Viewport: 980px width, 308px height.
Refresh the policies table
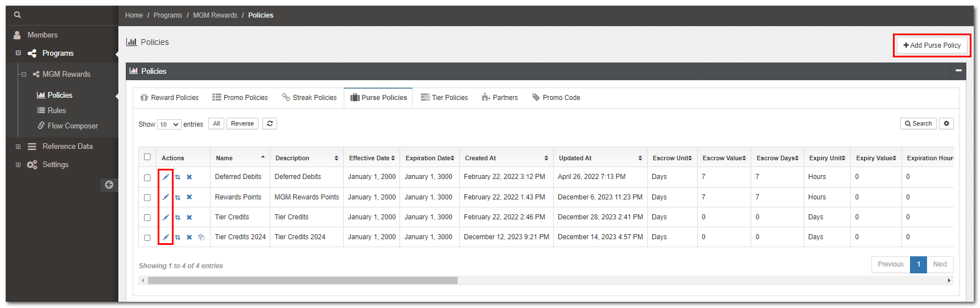pyautogui.click(x=270, y=123)
